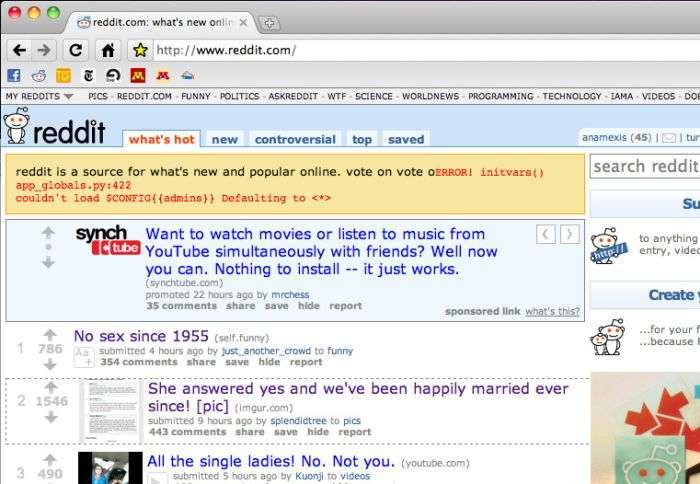Open ASKREDDIT in the top bar
This screenshot has width=700, height=484.
(293, 96)
